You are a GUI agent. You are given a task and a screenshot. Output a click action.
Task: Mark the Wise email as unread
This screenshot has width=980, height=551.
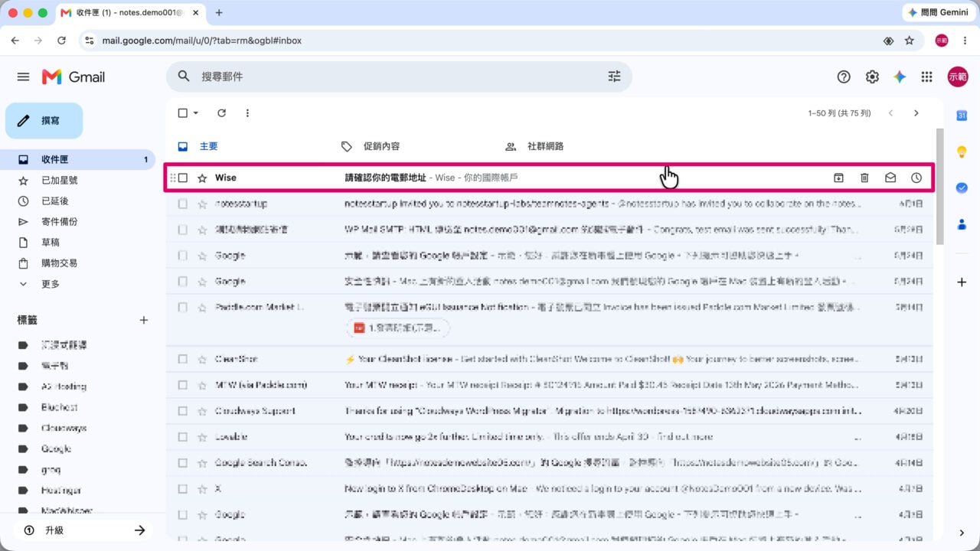point(890,178)
